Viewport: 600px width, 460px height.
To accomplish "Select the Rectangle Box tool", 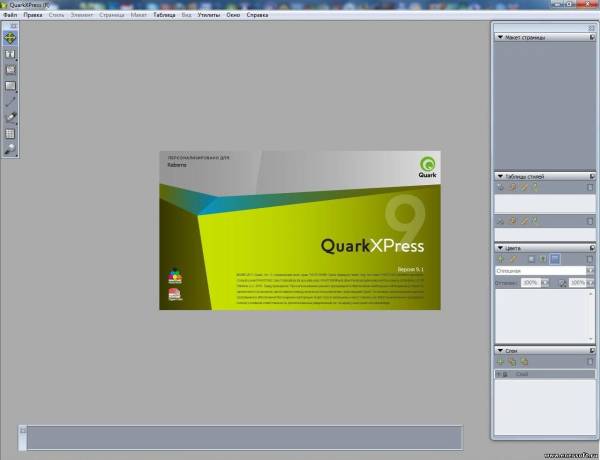I will pyautogui.click(x=10, y=86).
